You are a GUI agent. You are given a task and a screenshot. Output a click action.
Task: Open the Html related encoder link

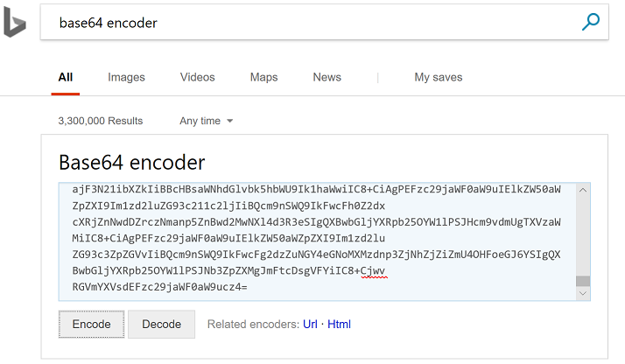(339, 324)
